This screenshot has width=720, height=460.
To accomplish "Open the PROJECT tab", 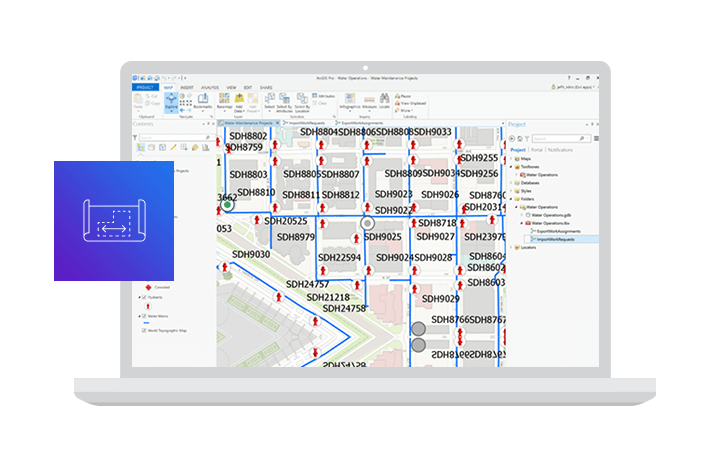I will (145, 87).
